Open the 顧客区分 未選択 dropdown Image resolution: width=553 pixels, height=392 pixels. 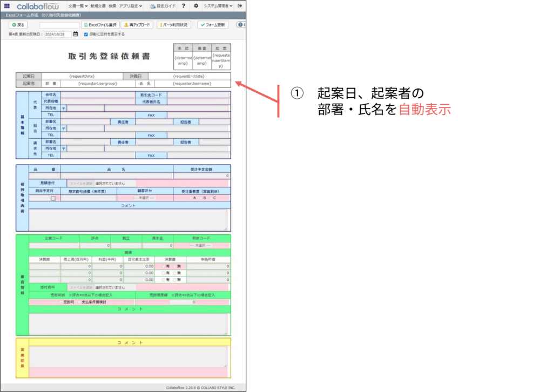coord(144,198)
